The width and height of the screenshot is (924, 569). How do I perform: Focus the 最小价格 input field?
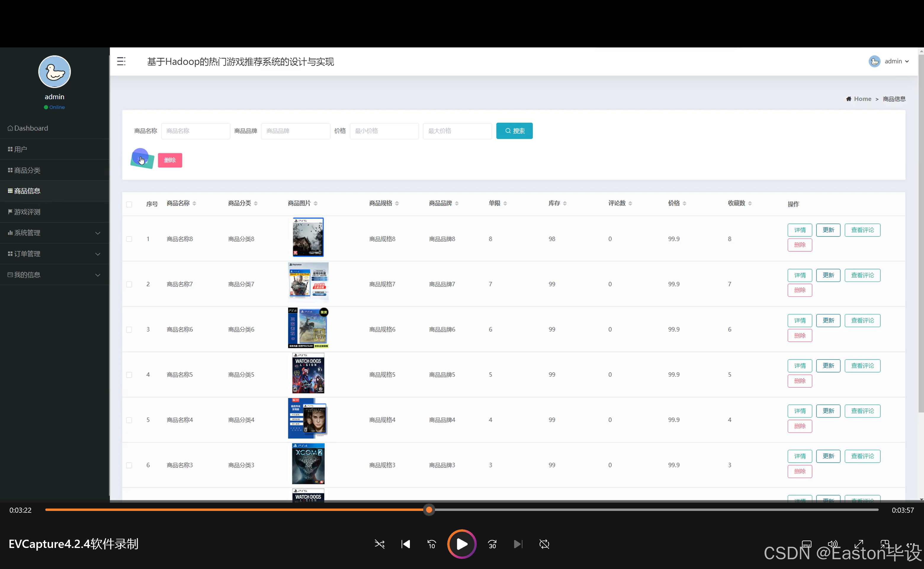click(x=384, y=131)
